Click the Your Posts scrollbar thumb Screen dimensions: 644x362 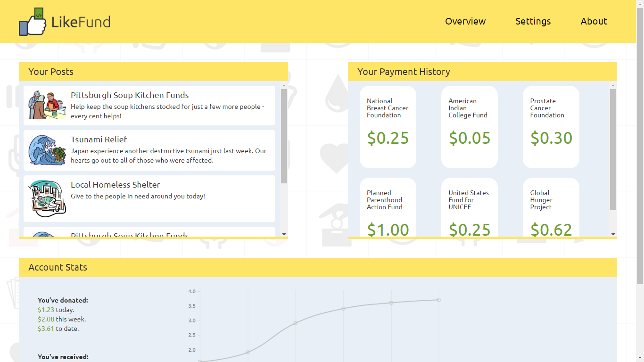pyautogui.click(x=284, y=136)
